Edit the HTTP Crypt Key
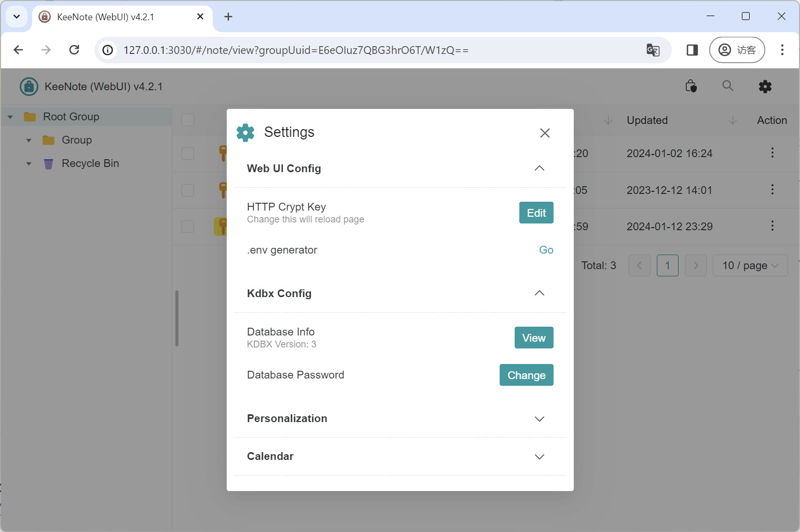The height and width of the screenshot is (532, 800). pos(536,213)
